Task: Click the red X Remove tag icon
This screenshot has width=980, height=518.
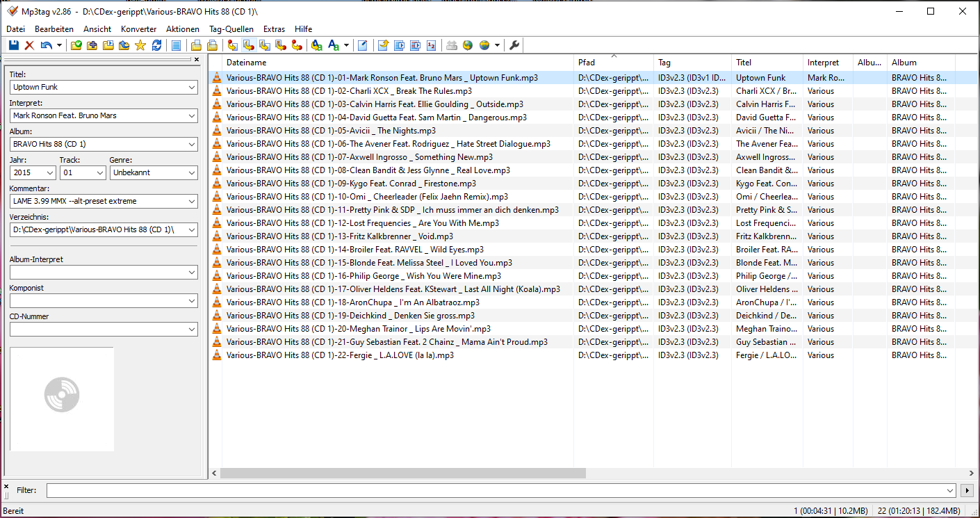Action: pos(29,45)
